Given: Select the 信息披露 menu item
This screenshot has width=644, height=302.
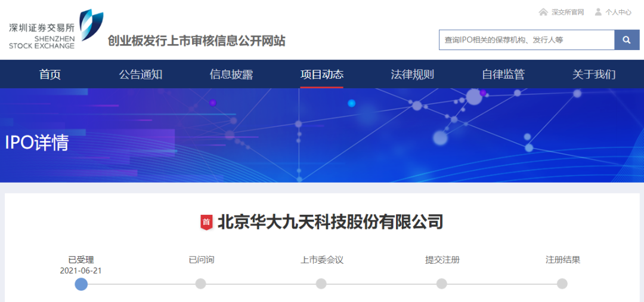Looking at the screenshot, I should click(x=231, y=75).
